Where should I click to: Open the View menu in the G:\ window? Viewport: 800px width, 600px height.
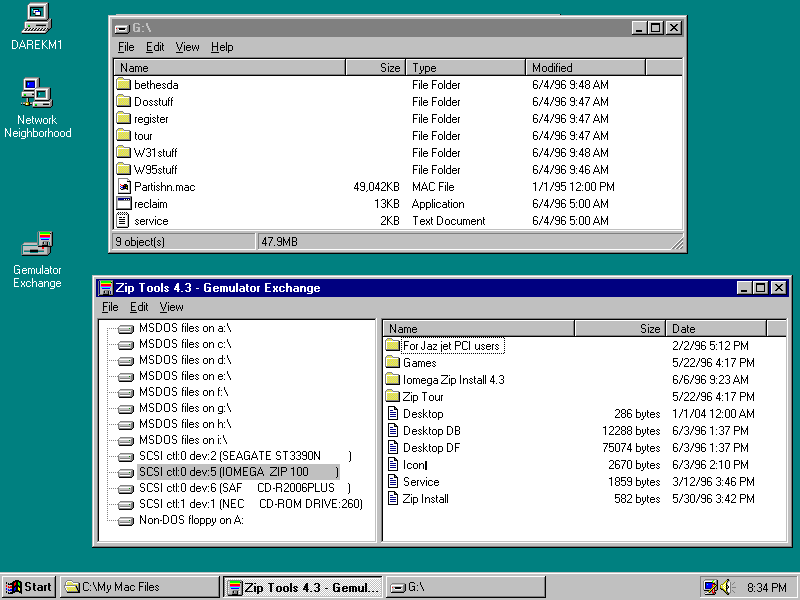point(187,47)
